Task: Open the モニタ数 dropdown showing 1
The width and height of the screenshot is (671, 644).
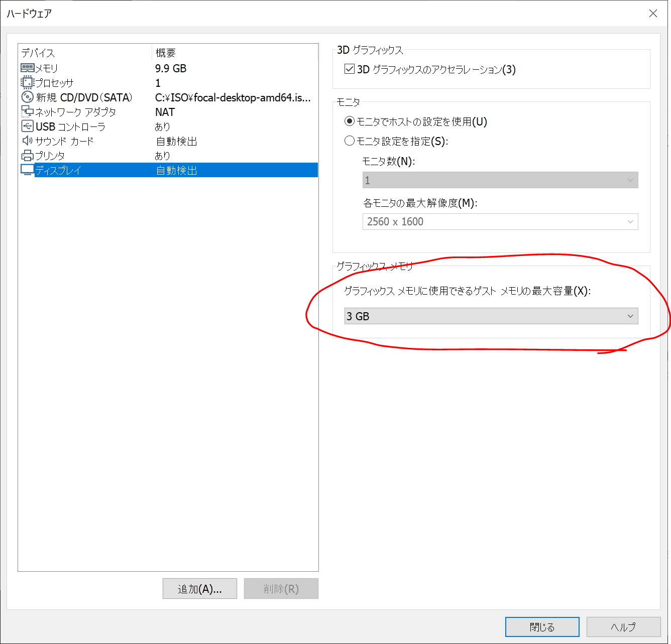Action: 500,180
